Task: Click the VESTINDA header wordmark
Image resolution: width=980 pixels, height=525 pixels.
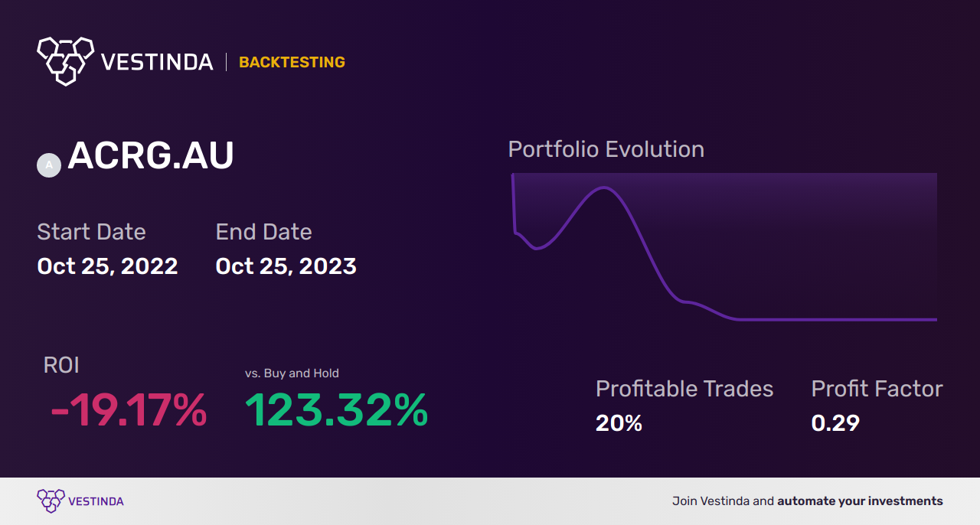Action: click(157, 62)
